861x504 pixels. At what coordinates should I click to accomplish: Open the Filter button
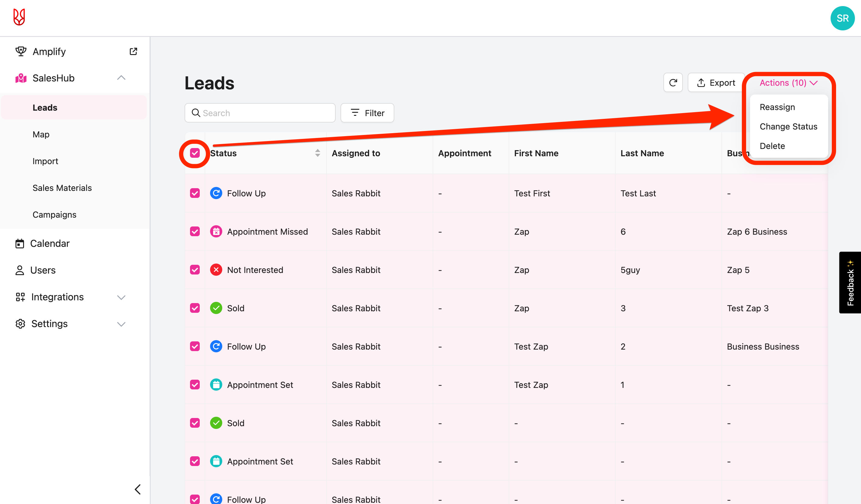tap(367, 113)
